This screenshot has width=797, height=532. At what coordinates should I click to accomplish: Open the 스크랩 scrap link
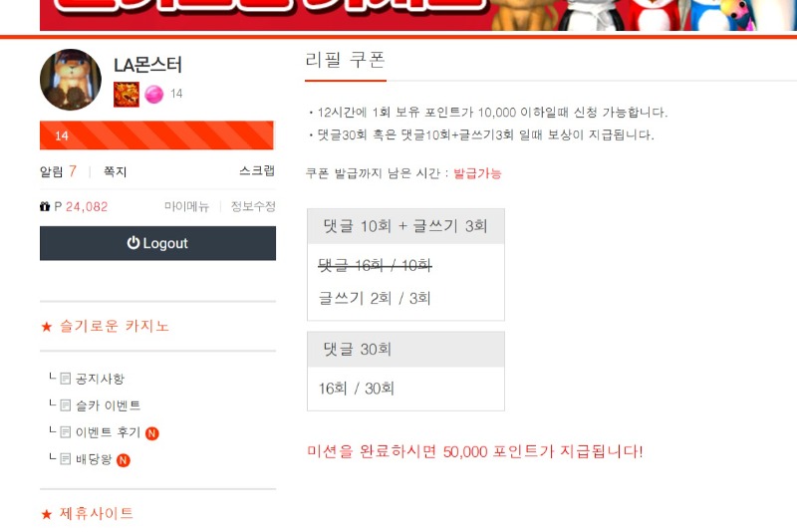click(257, 170)
